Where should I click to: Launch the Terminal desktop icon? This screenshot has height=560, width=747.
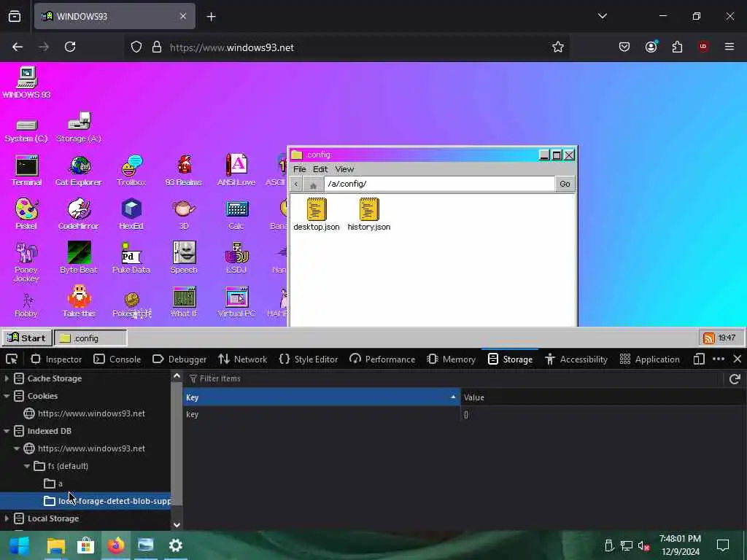tap(26, 171)
